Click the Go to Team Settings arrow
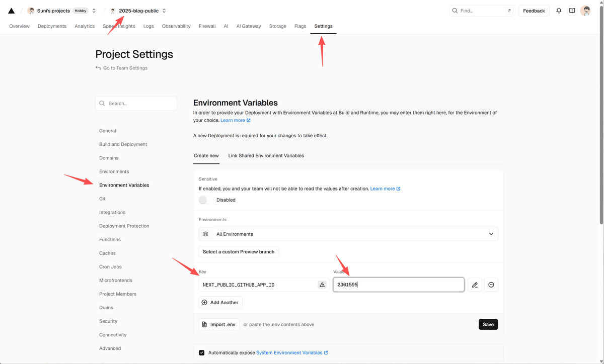 [x=98, y=68]
